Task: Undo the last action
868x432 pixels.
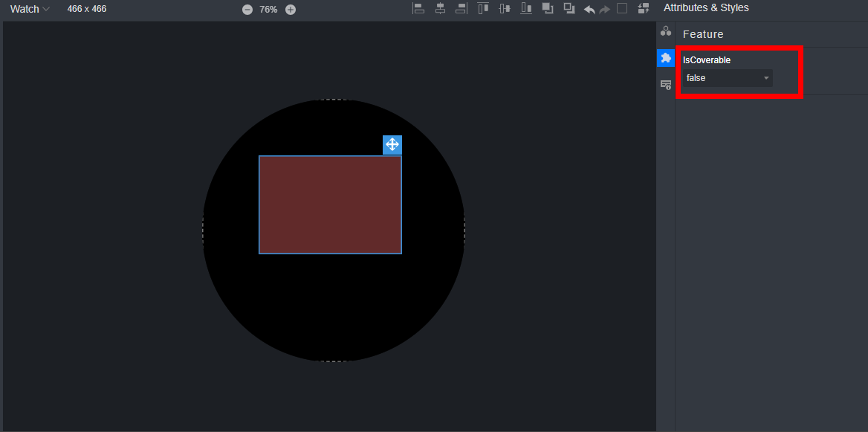Action: [x=589, y=10]
